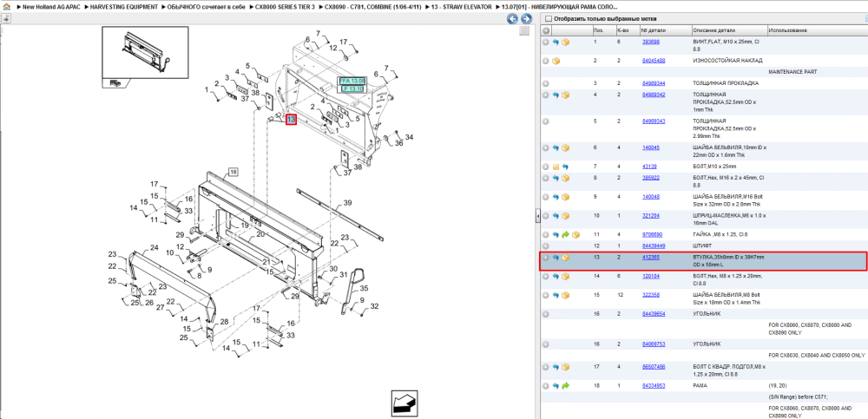The image size is (868, 419).
Task: Select 'ШТИФТ' description text
Action: pyautogui.click(x=701, y=246)
